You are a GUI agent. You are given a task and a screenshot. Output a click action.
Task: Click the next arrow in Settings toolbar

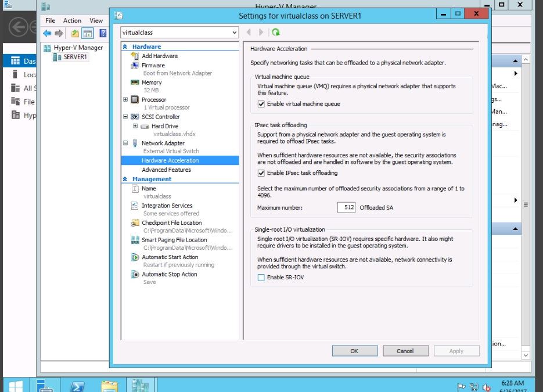(x=261, y=32)
